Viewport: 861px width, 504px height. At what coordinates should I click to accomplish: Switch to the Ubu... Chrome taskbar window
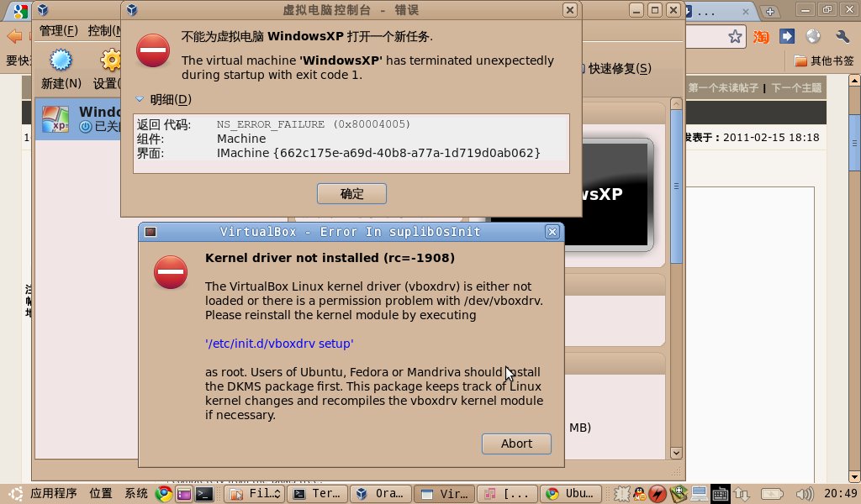(570, 494)
